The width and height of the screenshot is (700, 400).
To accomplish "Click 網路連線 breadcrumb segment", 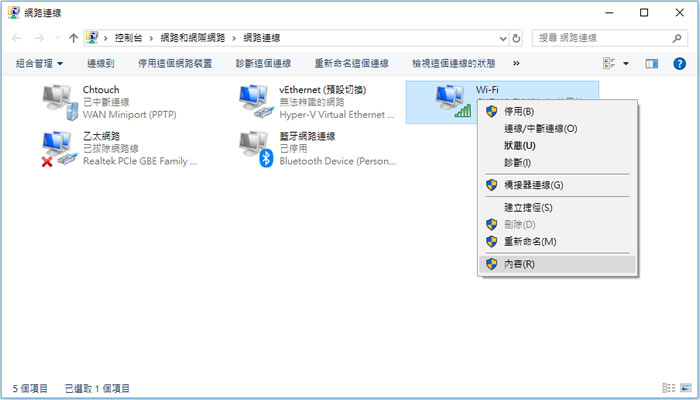I will coord(262,38).
